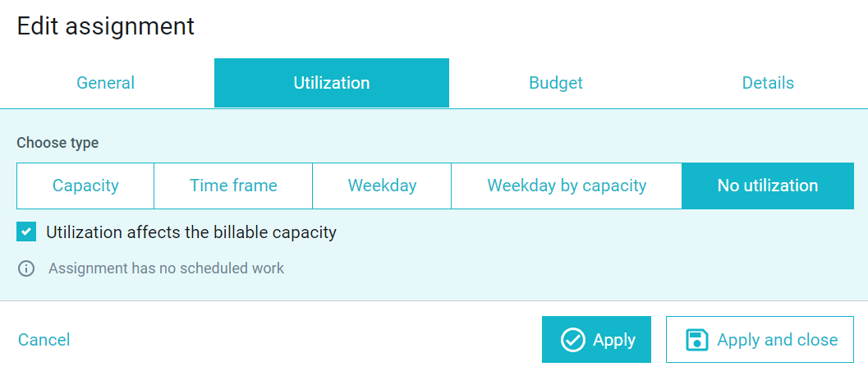Select the Weekday by capacity option
Screen dimensions: 868x376
click(567, 186)
